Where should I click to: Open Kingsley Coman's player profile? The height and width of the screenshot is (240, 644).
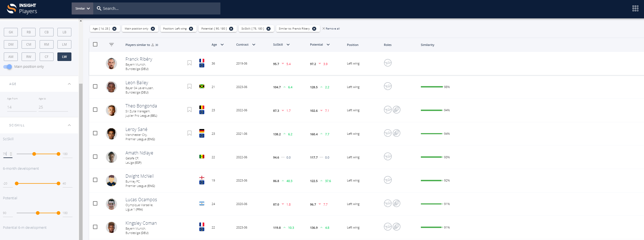click(x=141, y=223)
